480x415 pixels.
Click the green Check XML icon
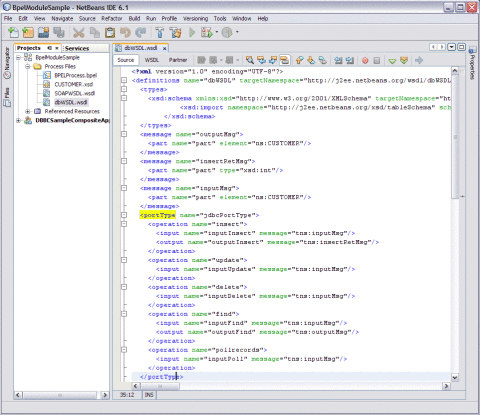coord(392,61)
